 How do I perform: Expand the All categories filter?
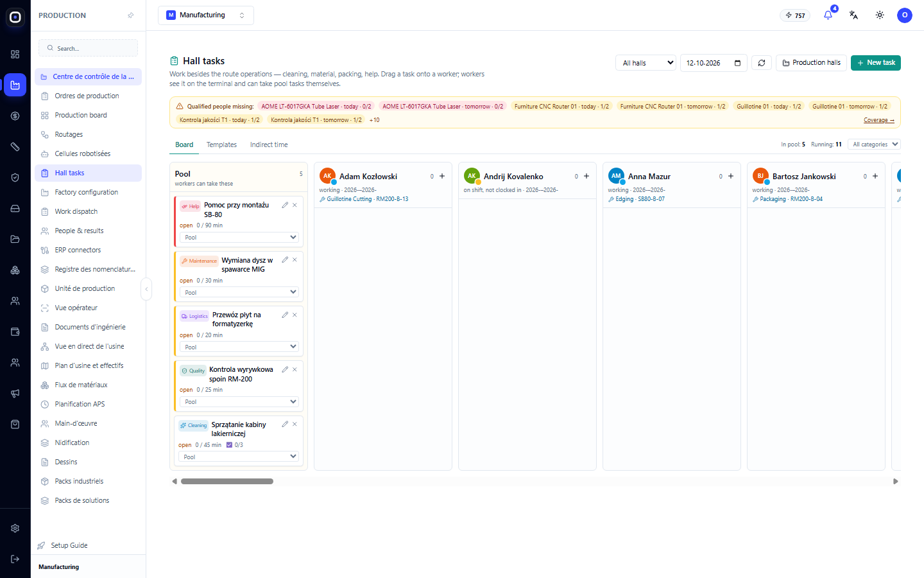click(x=874, y=144)
